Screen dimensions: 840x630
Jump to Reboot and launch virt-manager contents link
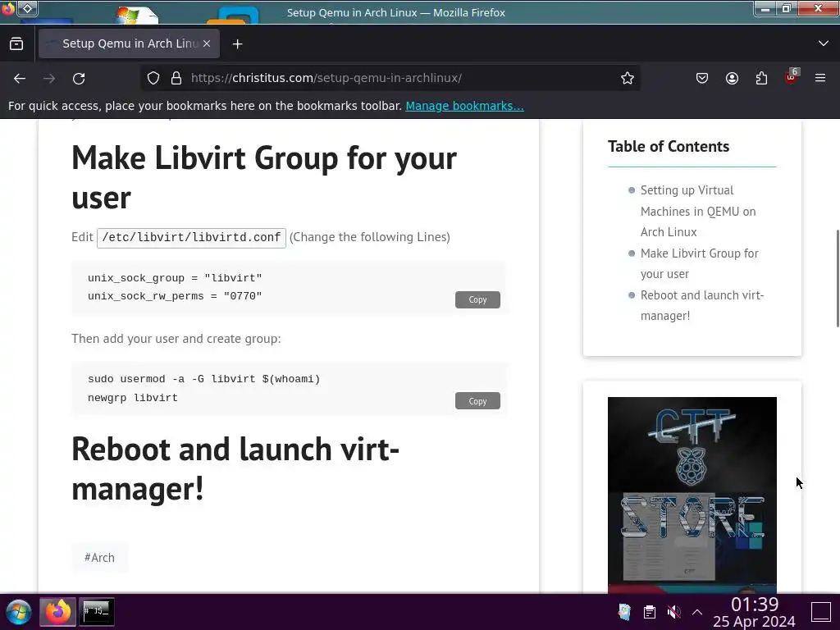[x=702, y=305]
